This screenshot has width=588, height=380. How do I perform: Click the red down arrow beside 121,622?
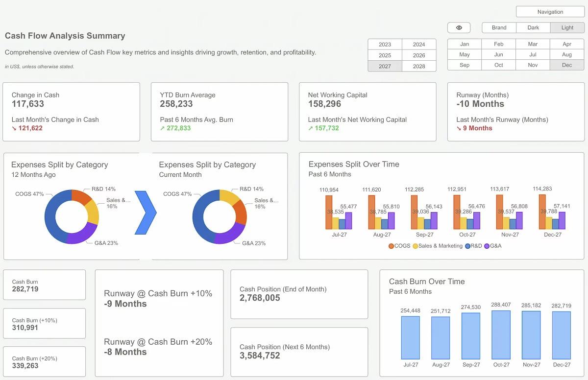click(14, 128)
